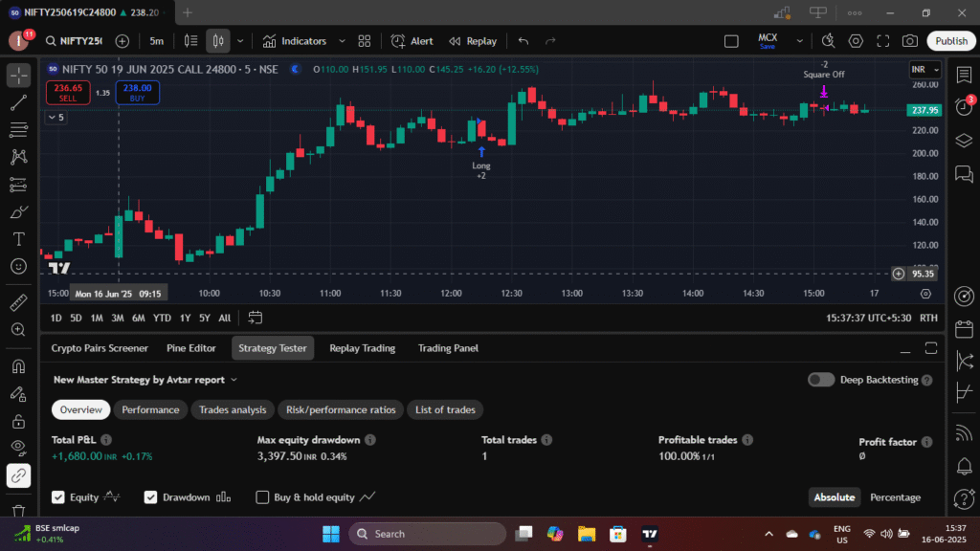The width and height of the screenshot is (980, 551).
Task: Select the ruler measure tool
Action: point(19,302)
